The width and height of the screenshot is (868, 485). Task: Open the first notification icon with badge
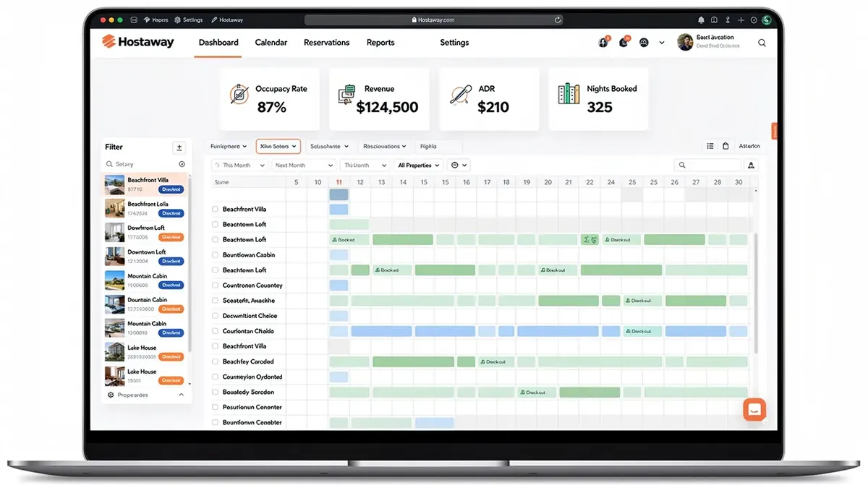click(x=604, y=43)
